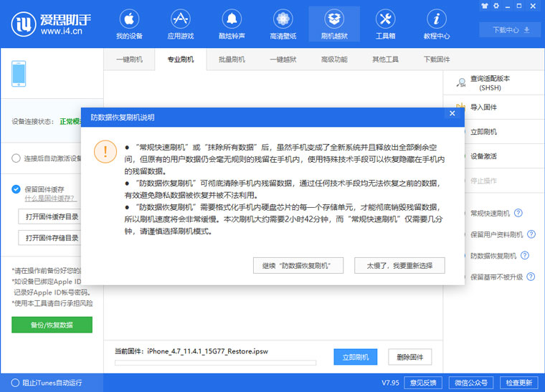
Task: Open settings gear icon in the title bar
Action: click(496, 6)
